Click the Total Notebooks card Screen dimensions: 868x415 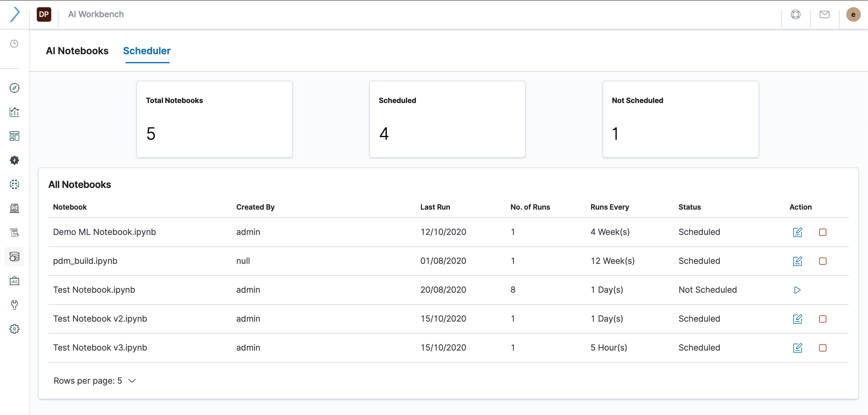point(214,119)
